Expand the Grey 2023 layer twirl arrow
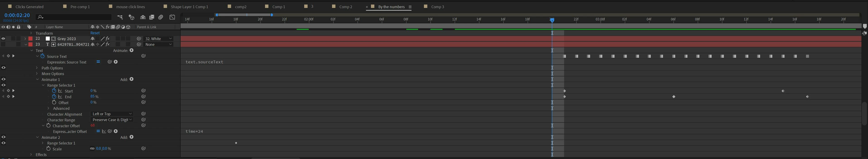The image size is (868, 159). click(25, 39)
